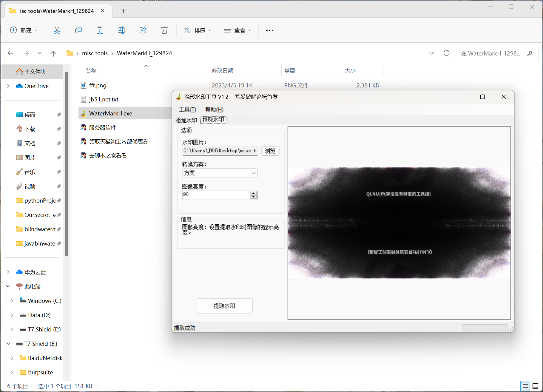Select the 领取天猫淘宝内部优惠券 shortcut
This screenshot has height=392, width=543.
coord(115,141)
